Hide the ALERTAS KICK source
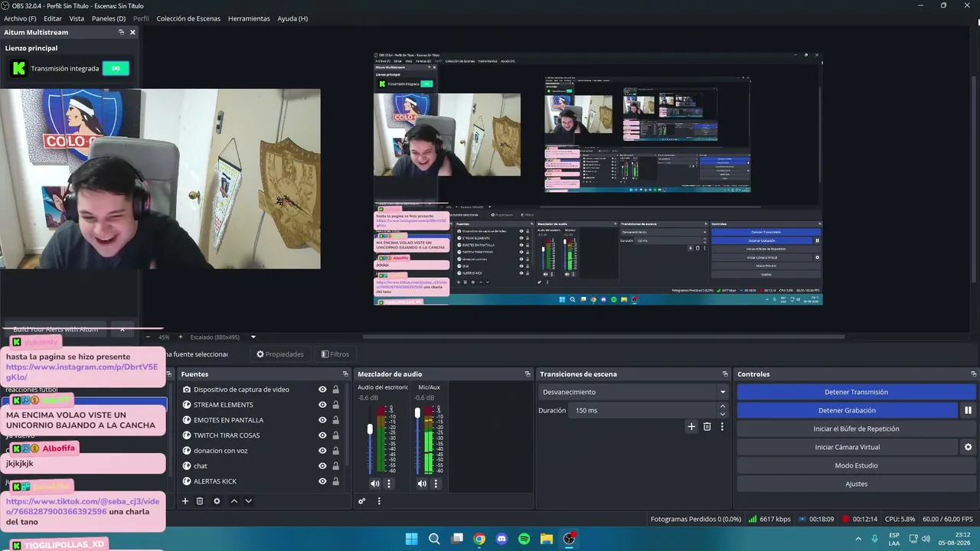Viewport: 980px width, 551px height. pos(322,481)
